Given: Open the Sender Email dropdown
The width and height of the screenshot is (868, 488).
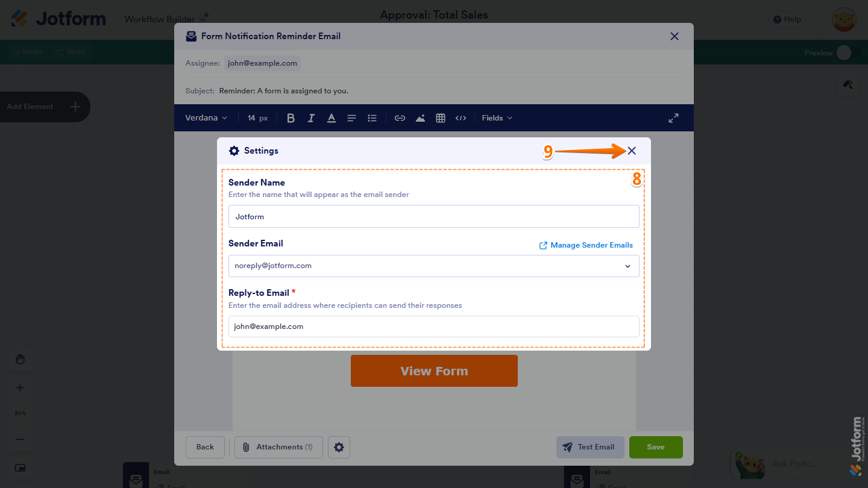Looking at the screenshot, I should click(433, 266).
